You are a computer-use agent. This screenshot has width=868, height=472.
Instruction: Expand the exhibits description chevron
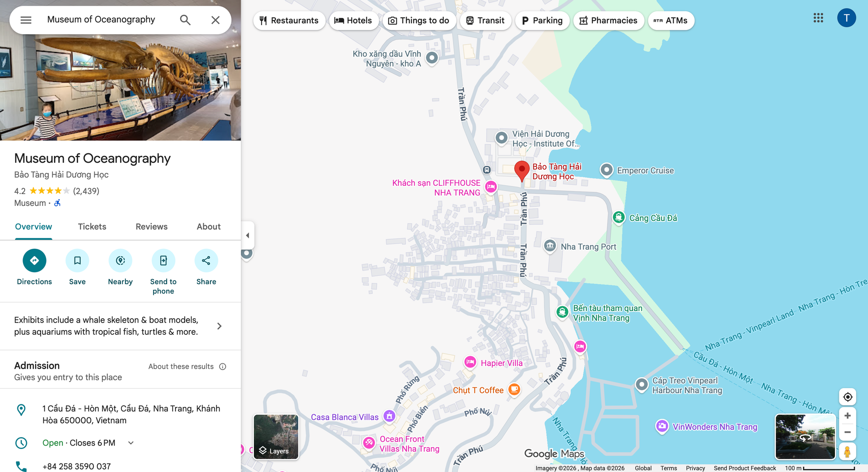click(219, 326)
